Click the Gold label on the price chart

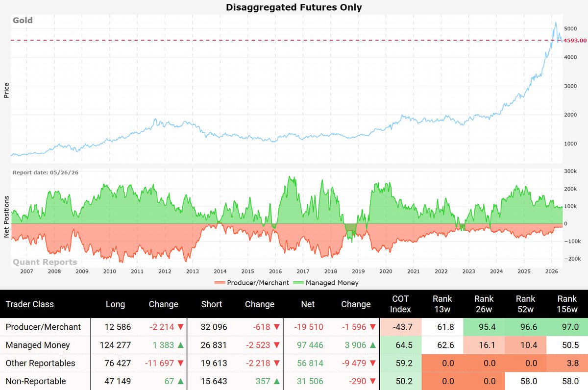23,21
